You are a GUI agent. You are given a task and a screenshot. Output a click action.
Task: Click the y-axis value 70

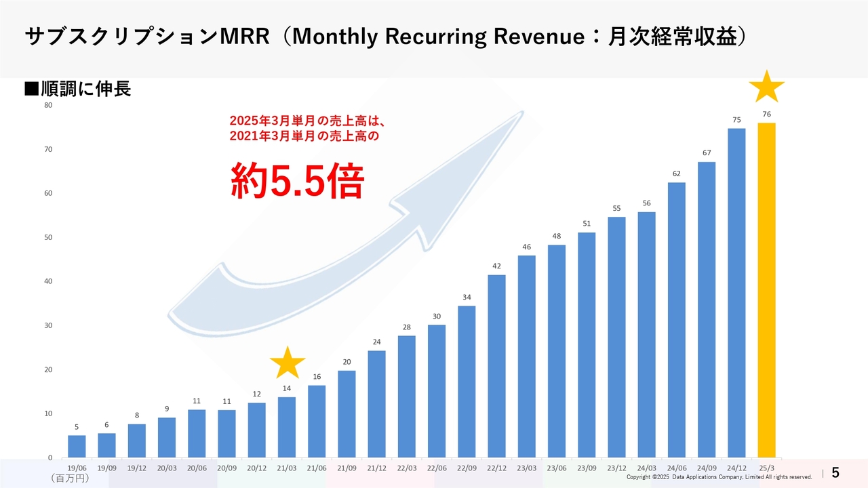(x=47, y=149)
